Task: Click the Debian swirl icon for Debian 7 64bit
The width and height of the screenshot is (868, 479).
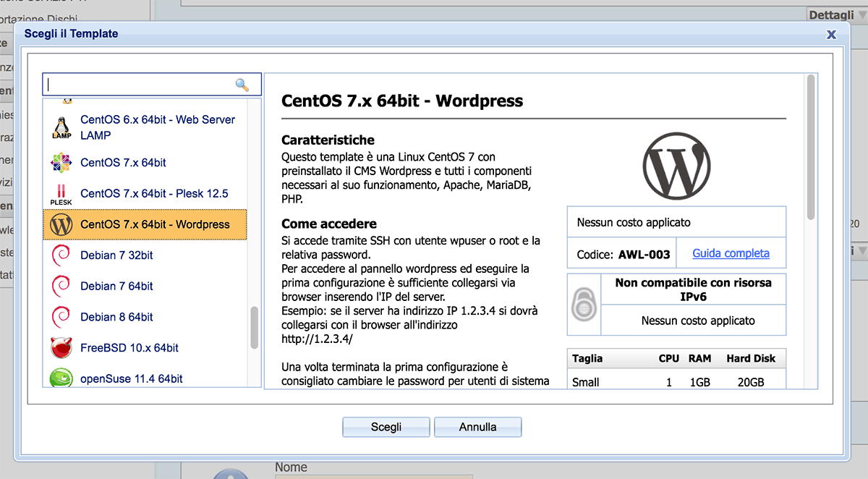Action: (61, 287)
